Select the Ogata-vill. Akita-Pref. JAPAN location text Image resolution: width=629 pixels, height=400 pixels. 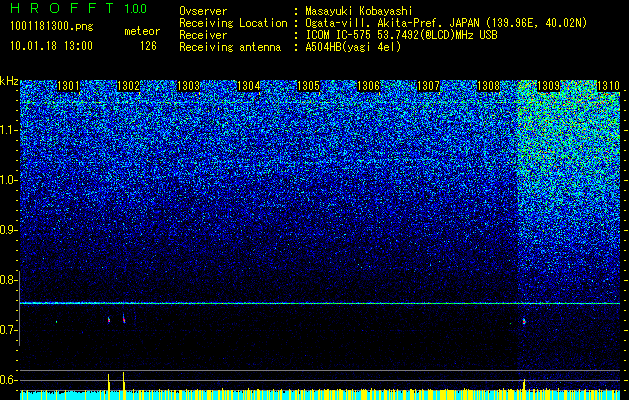[446, 23]
